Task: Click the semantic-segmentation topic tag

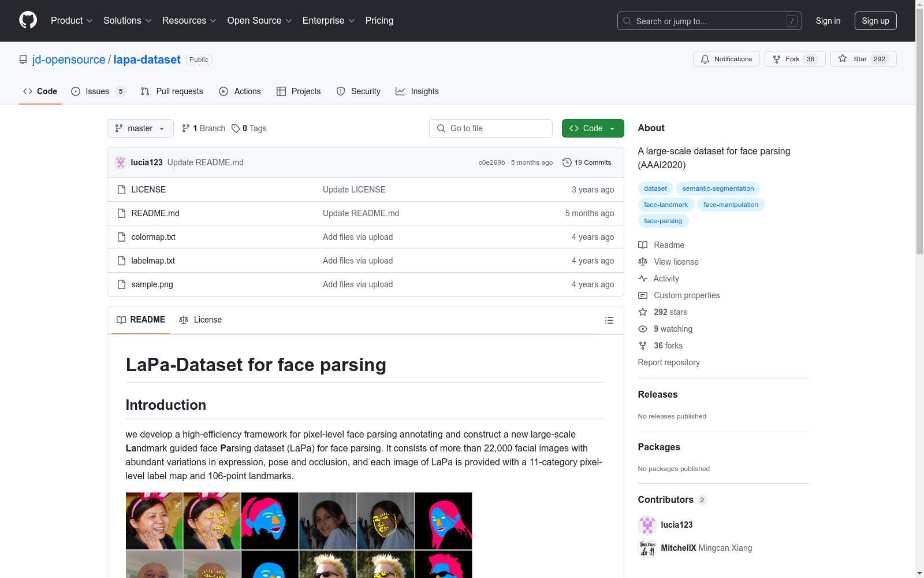Action: (718, 188)
